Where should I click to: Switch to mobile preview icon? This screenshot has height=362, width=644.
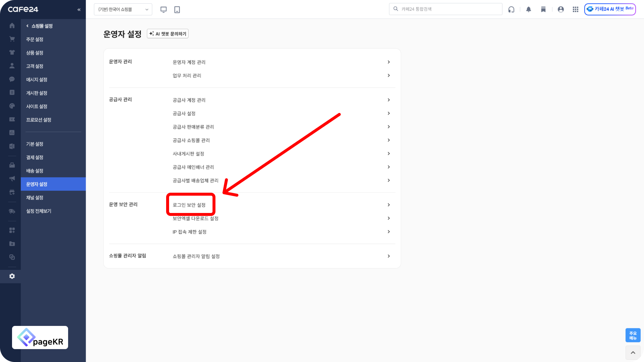pos(177,9)
